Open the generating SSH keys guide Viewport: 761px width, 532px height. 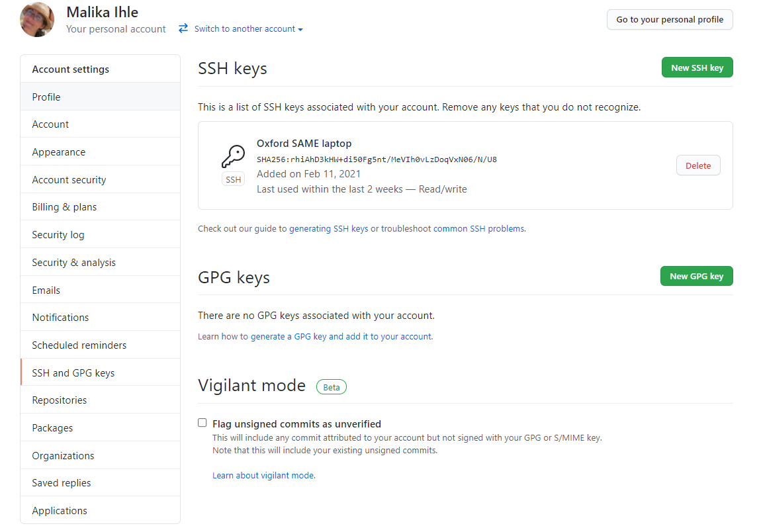pyautogui.click(x=329, y=228)
